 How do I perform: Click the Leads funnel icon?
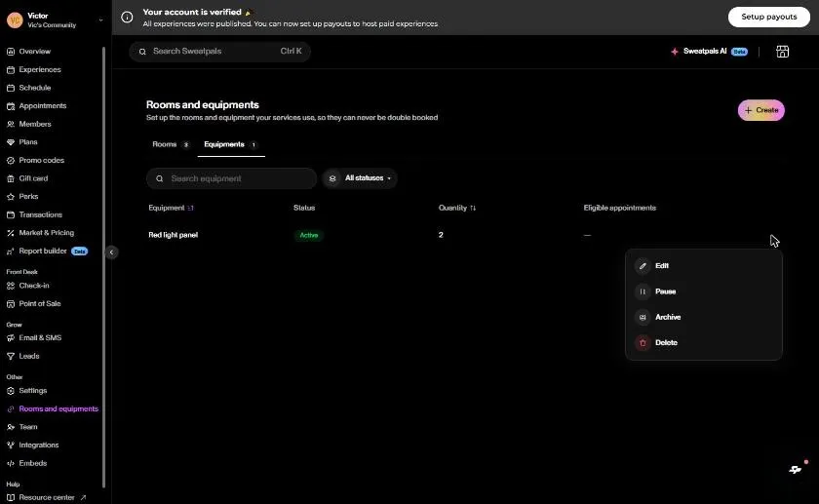coord(11,356)
